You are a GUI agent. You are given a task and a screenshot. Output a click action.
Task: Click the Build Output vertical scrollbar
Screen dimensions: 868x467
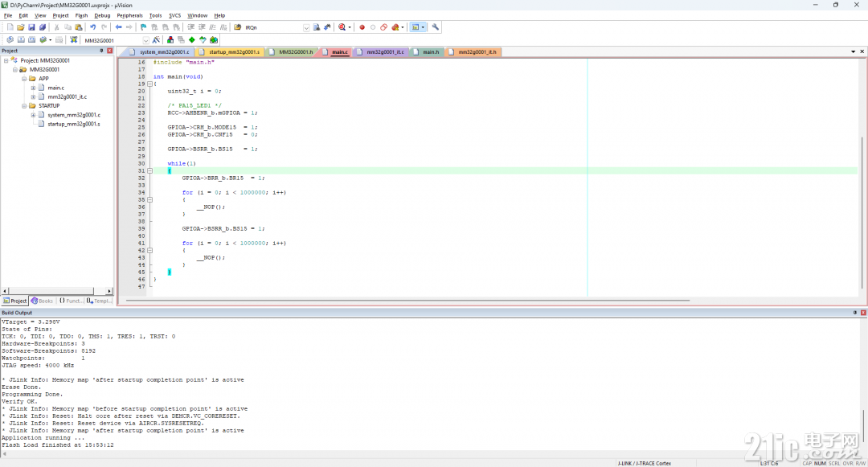pos(863,424)
